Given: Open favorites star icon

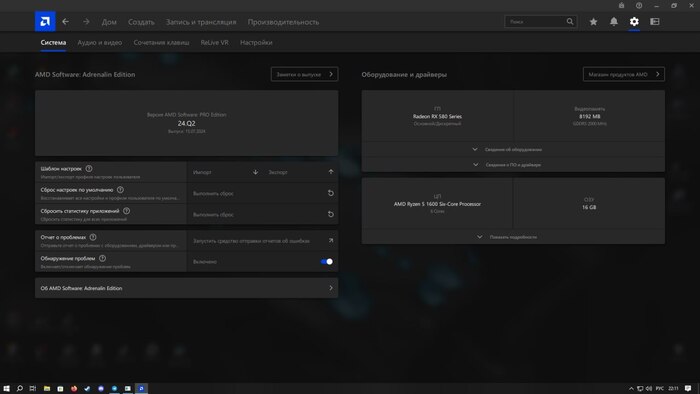Looking at the screenshot, I should click(593, 21).
